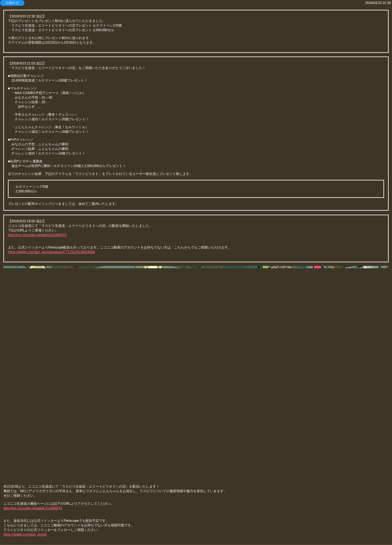Click the 本日19:00より broadcast announcement line
The image size is (392, 545).
coord(81,486)
